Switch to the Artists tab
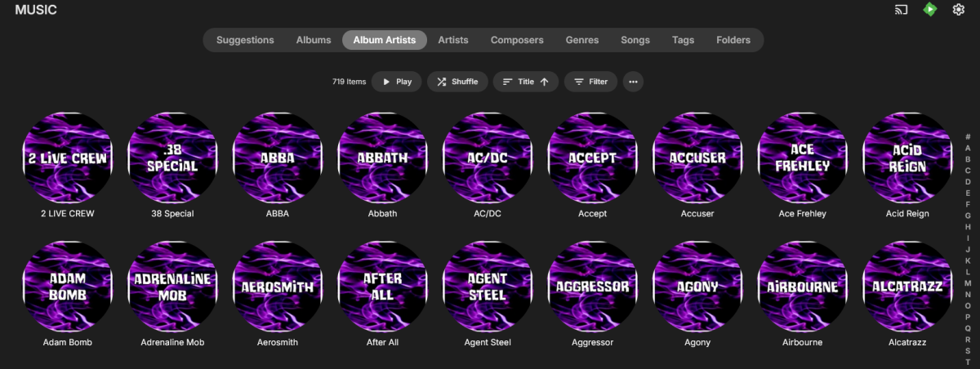Viewport: 980px width, 369px height. [453, 40]
